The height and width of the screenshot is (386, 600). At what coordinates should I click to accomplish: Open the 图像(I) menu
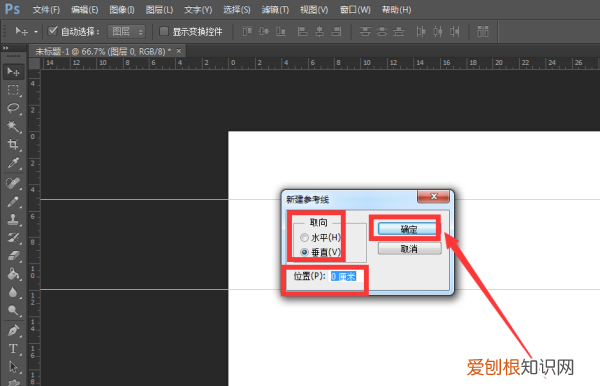(122, 10)
